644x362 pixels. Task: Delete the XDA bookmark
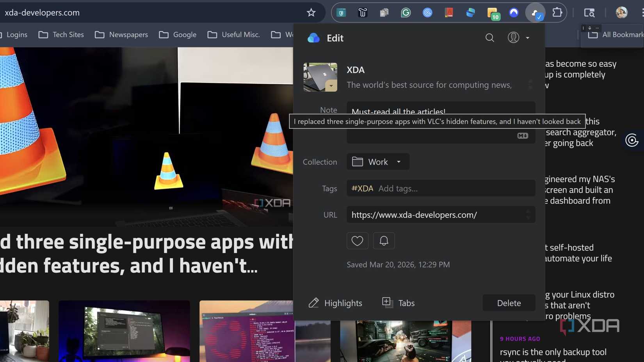click(x=509, y=303)
